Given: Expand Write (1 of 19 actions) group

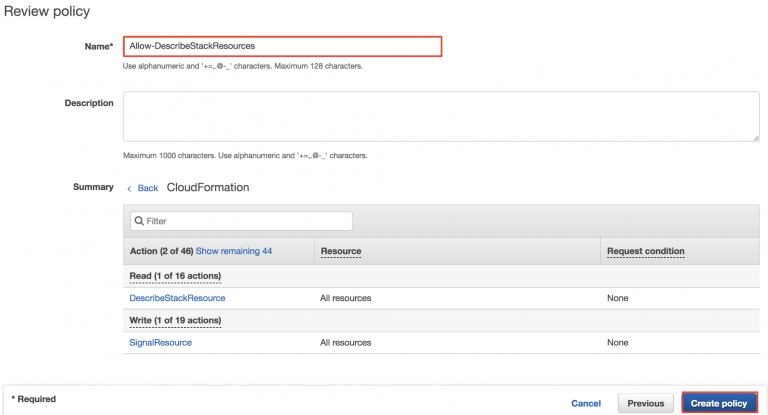Looking at the screenshot, I should (x=175, y=320).
